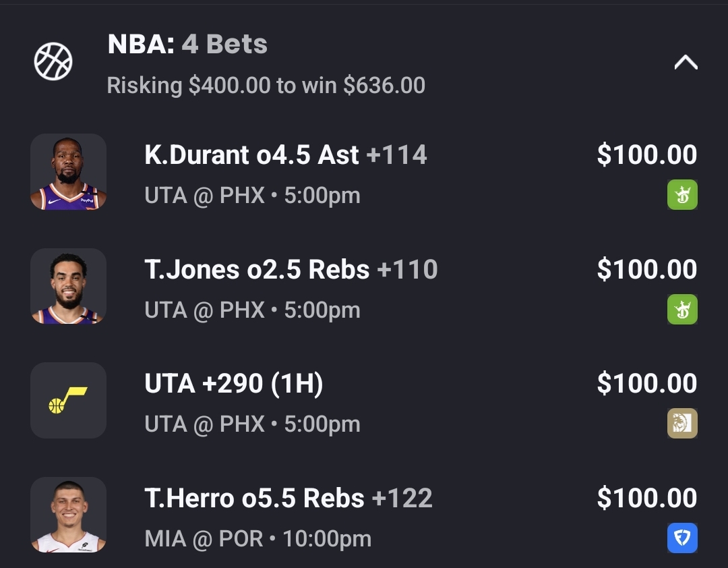This screenshot has height=568, width=728.
Task: Click DraftKings icon on Durant bet
Action: click(682, 195)
